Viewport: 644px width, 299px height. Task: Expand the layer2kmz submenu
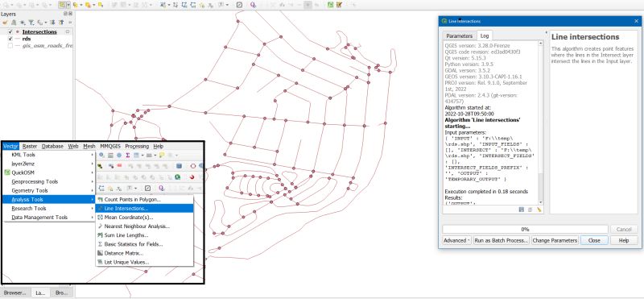49,164
